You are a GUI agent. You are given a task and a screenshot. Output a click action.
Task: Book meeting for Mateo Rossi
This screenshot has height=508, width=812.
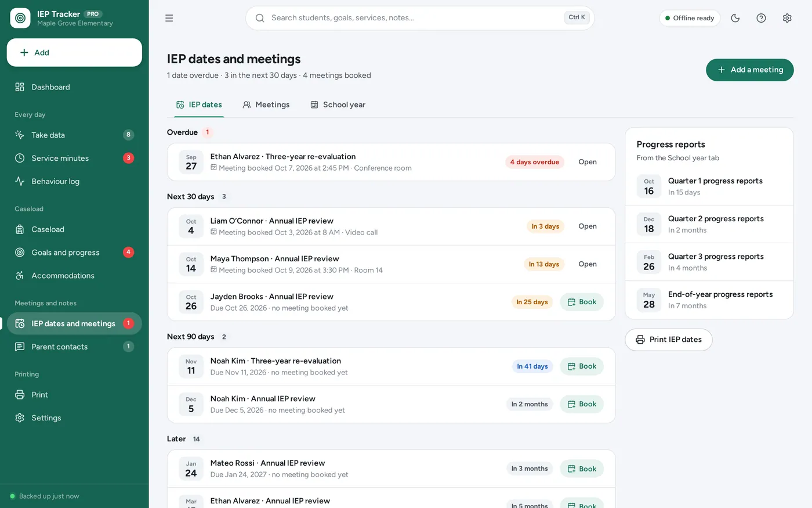click(582, 469)
